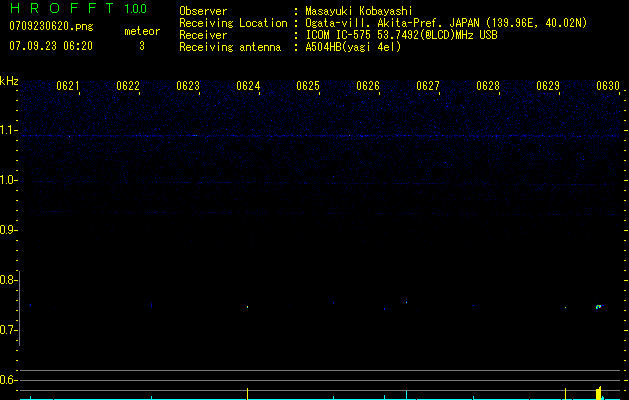Click the 0.7 kHz frequency label
This screenshot has height=400, width=629.
8,330
